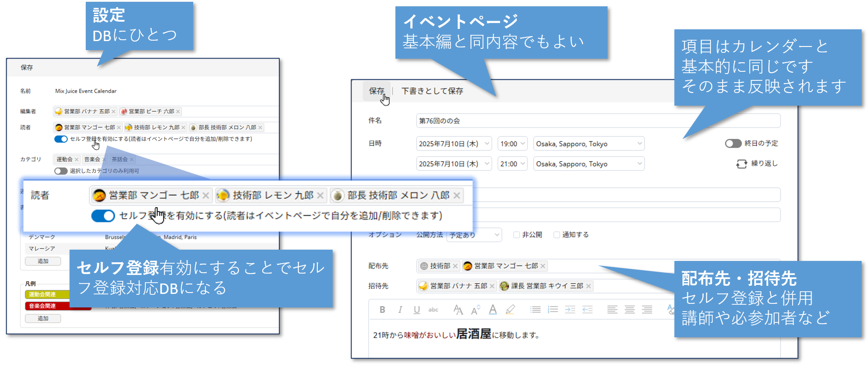
Task: Insert a numbered list
Action: [x=552, y=310]
